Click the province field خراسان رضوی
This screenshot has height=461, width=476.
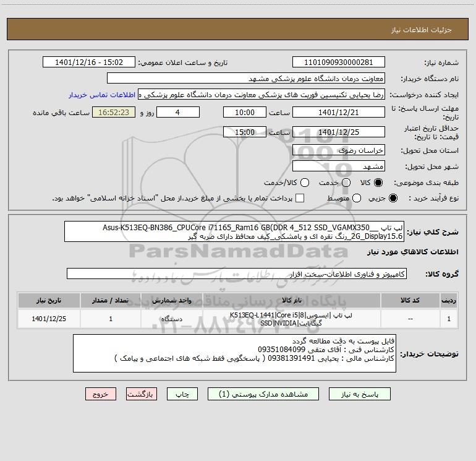coord(339,150)
